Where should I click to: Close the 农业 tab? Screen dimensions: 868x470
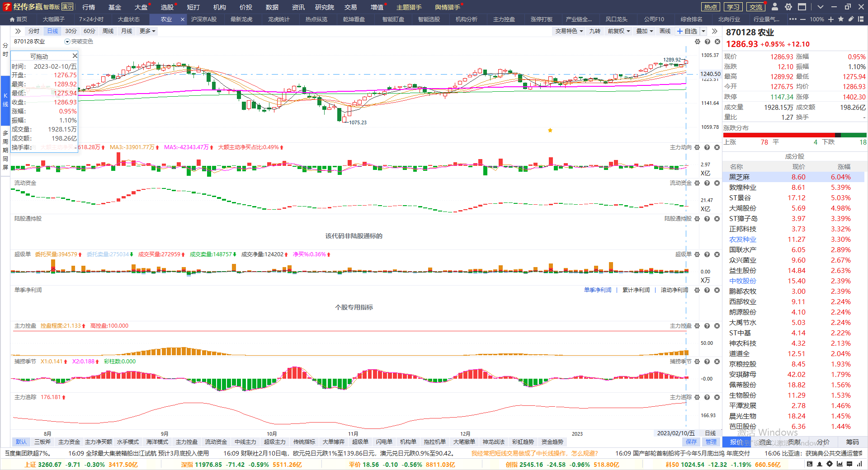point(183,19)
